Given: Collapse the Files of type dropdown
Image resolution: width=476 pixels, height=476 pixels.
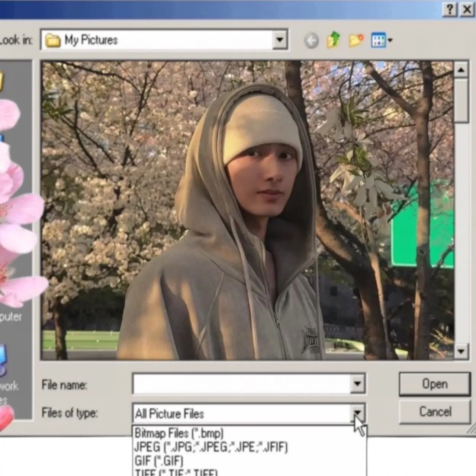Looking at the screenshot, I should click(x=357, y=413).
